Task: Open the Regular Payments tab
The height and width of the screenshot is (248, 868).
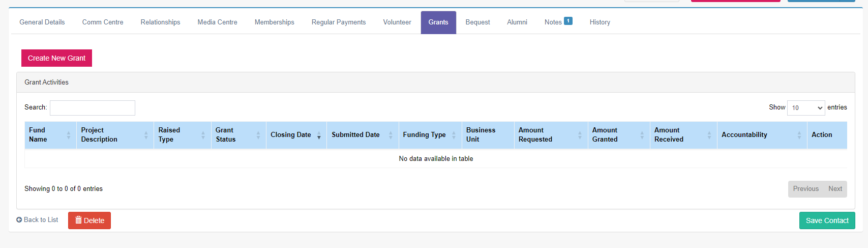Action: click(x=339, y=22)
